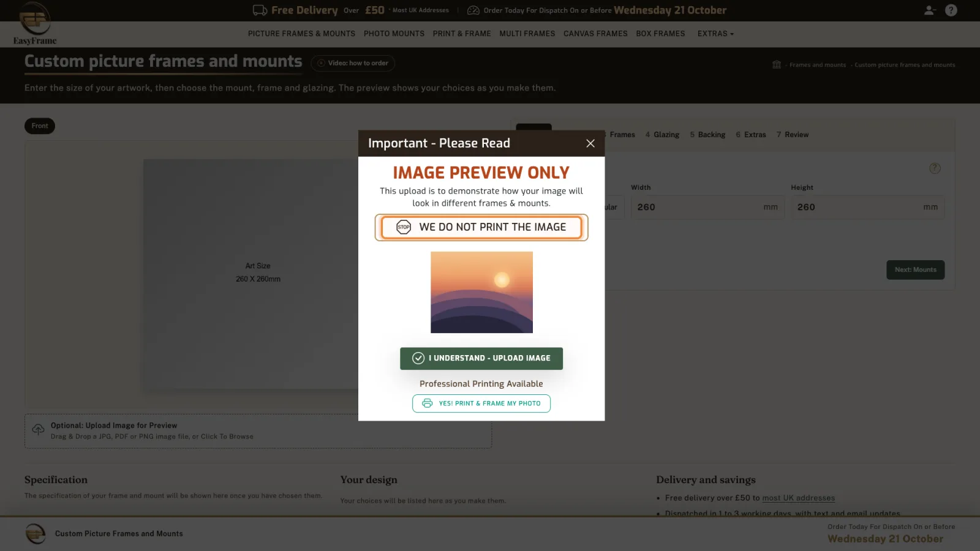Click the sunset preview thumbnail
980x551 pixels.
pyautogui.click(x=481, y=293)
